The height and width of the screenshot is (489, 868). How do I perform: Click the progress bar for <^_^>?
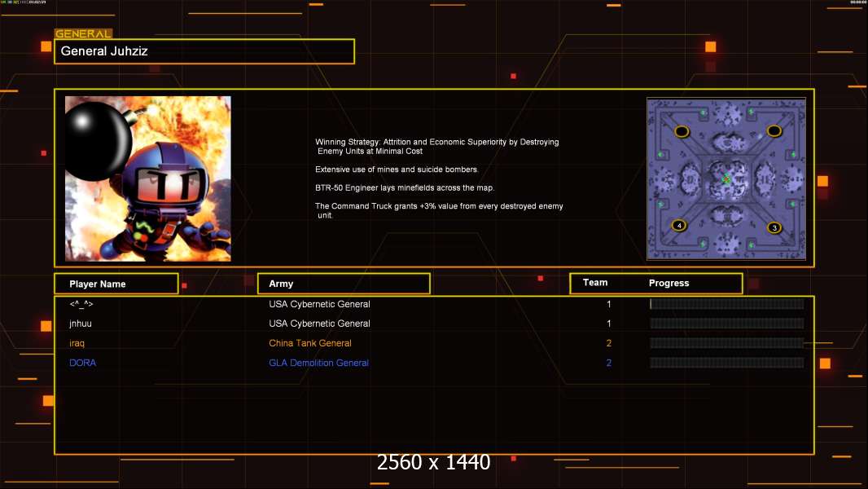pos(727,303)
